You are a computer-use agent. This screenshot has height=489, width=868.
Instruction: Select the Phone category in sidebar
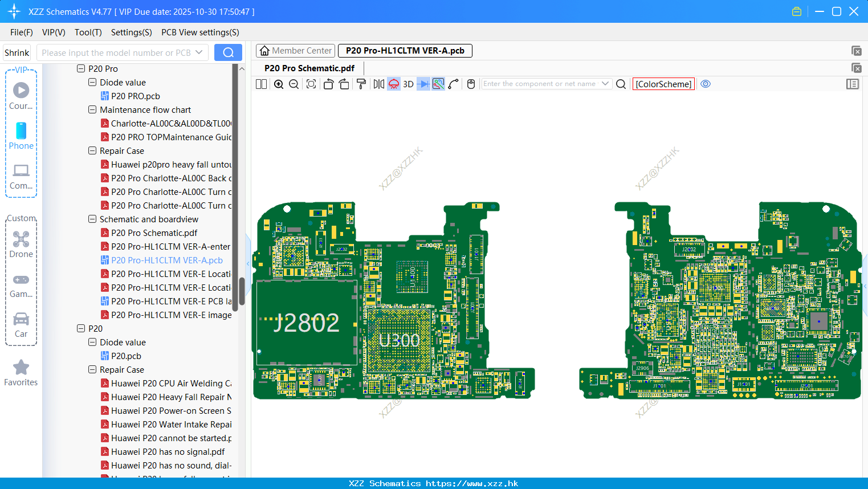[21, 136]
